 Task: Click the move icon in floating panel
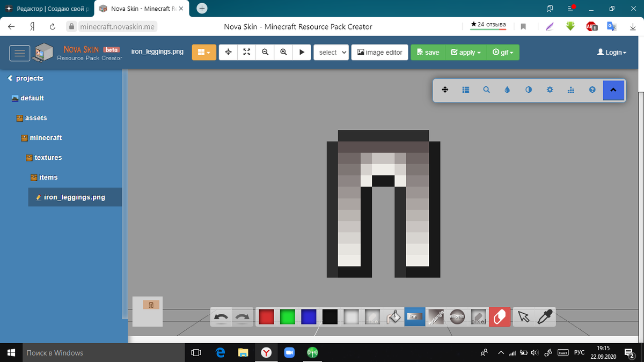point(444,90)
